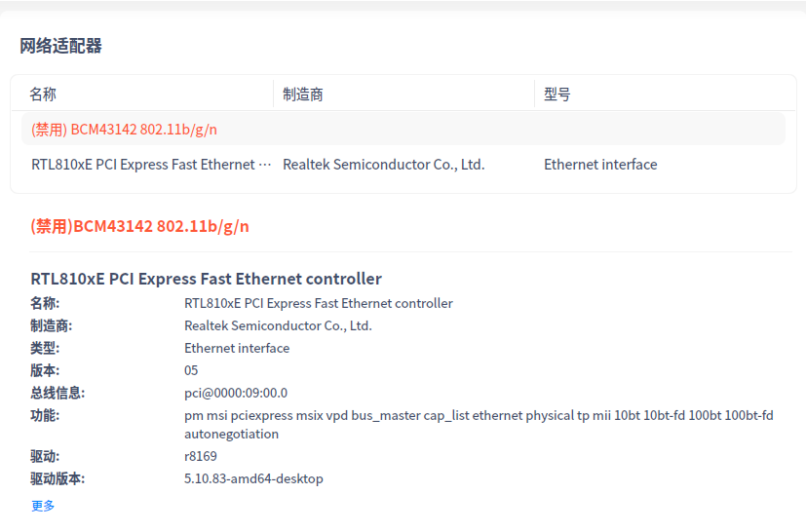Click the orange (禁用)BCM43142 details heading
The image size is (806, 532).
pyautogui.click(x=139, y=226)
